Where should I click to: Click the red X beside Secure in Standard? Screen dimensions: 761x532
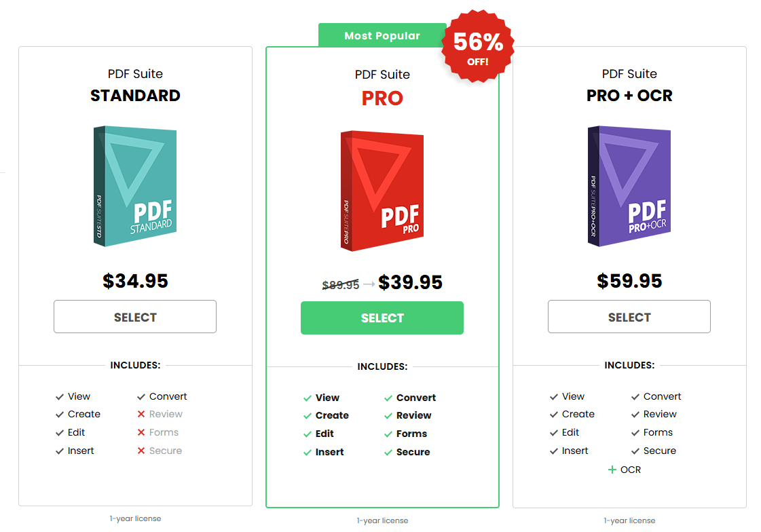click(141, 451)
